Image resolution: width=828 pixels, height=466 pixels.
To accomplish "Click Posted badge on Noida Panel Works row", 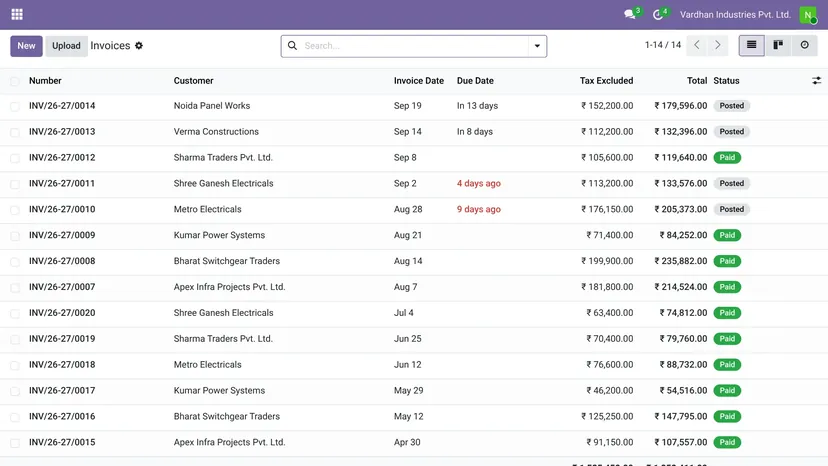I will coord(731,106).
